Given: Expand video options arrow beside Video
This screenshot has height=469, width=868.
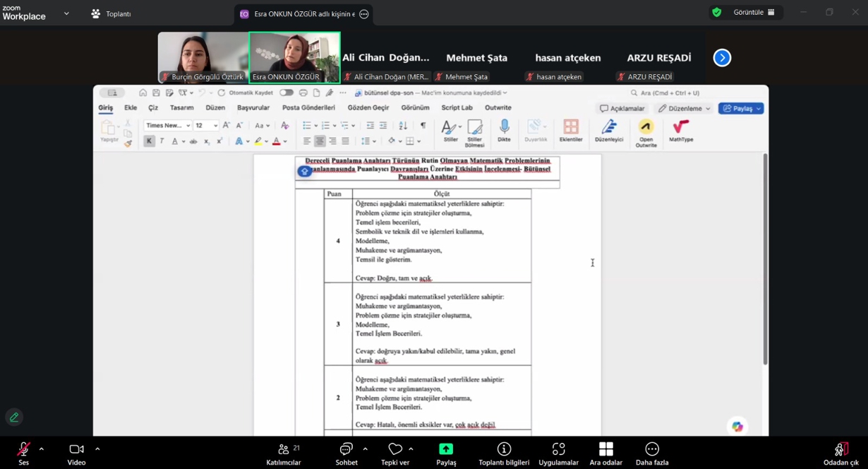Looking at the screenshot, I should [x=97, y=449].
